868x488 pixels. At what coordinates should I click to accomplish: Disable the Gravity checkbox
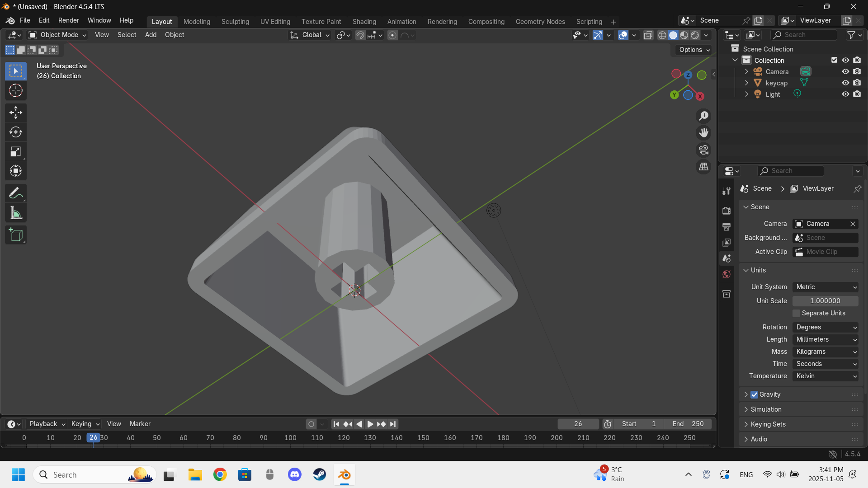754,394
